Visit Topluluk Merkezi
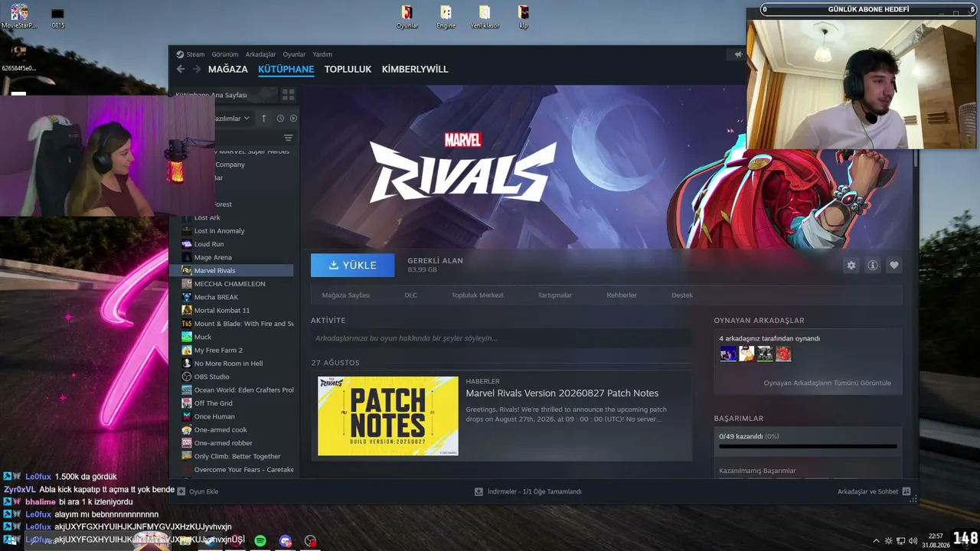 [477, 295]
